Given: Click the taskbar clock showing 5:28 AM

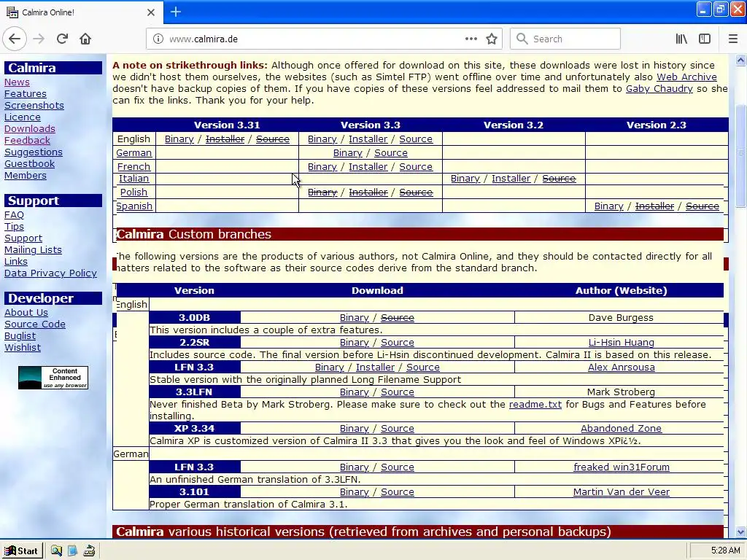Looking at the screenshot, I should (725, 551).
